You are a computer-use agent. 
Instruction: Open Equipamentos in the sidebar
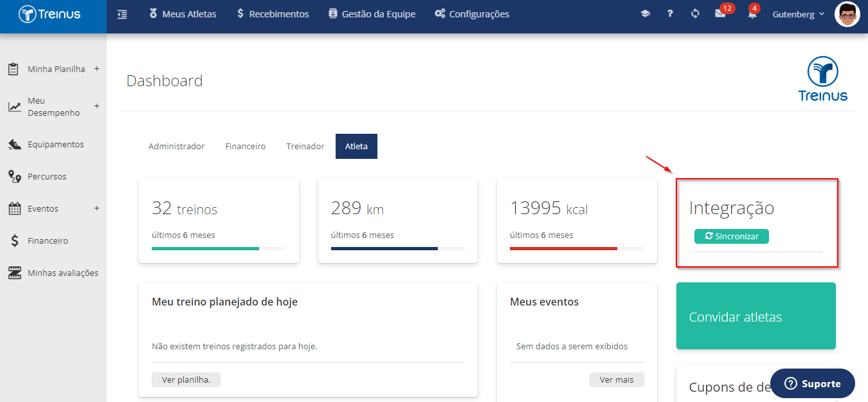coord(55,145)
